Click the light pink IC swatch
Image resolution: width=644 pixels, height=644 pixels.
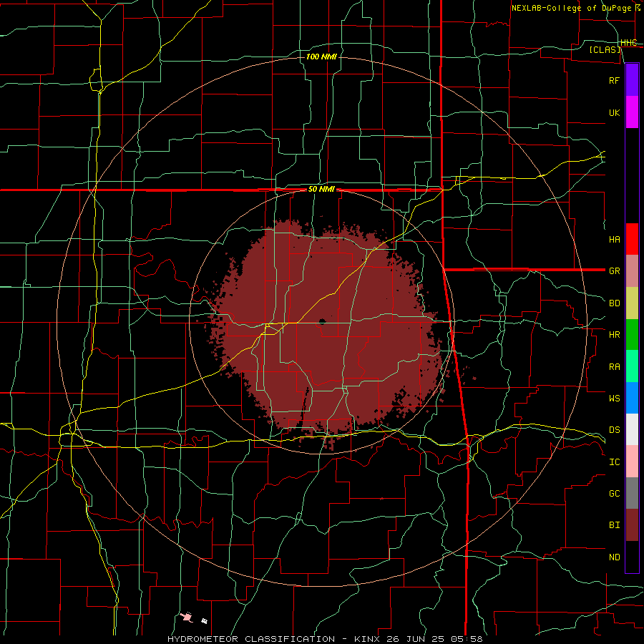pos(632,462)
